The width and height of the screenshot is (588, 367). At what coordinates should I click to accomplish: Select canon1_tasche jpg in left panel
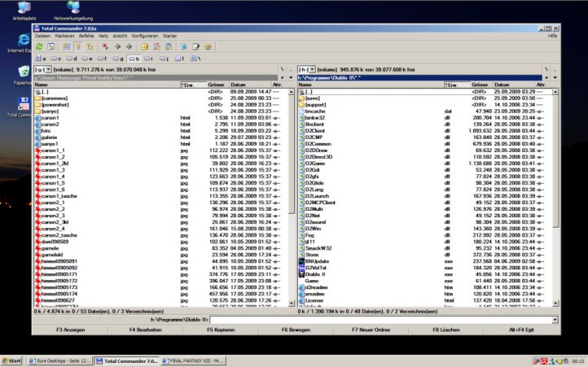[x=59, y=196]
